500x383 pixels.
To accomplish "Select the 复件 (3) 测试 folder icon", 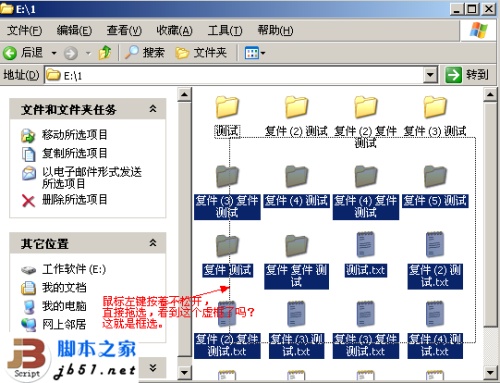I will tap(435, 107).
